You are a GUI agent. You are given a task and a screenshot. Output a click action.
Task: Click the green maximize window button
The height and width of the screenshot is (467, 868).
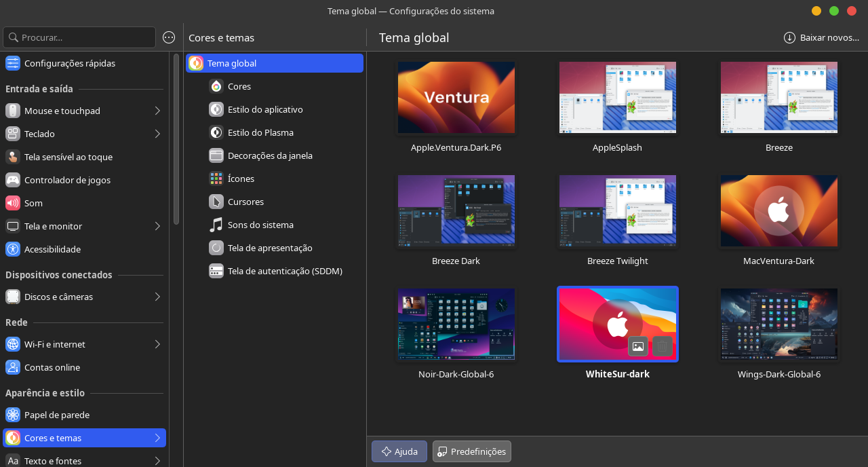(x=834, y=11)
